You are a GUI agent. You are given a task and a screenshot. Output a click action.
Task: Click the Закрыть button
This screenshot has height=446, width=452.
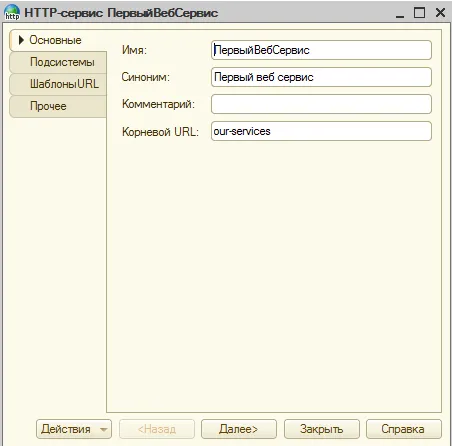(322, 429)
